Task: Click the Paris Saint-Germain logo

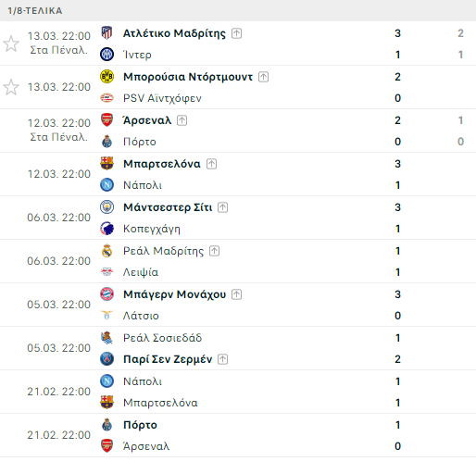Action: click(x=106, y=359)
